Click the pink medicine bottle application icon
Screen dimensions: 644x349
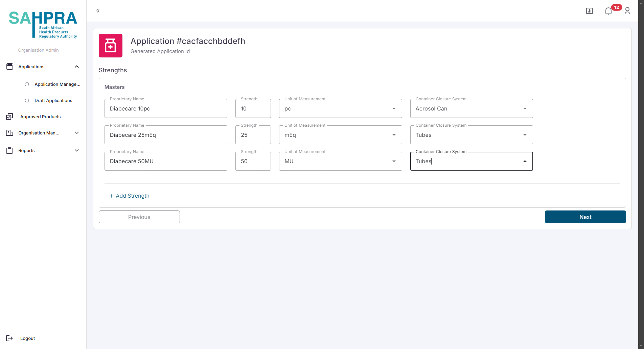coord(111,46)
